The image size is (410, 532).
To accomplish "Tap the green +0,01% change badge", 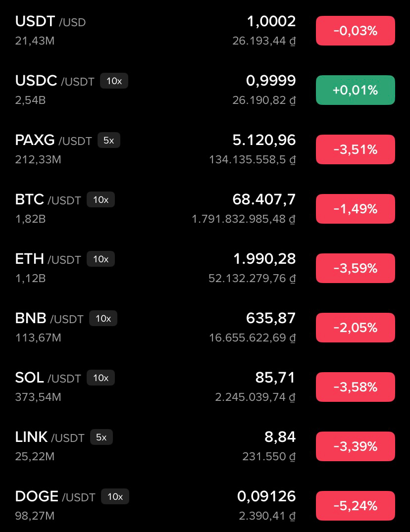I will tap(356, 90).
